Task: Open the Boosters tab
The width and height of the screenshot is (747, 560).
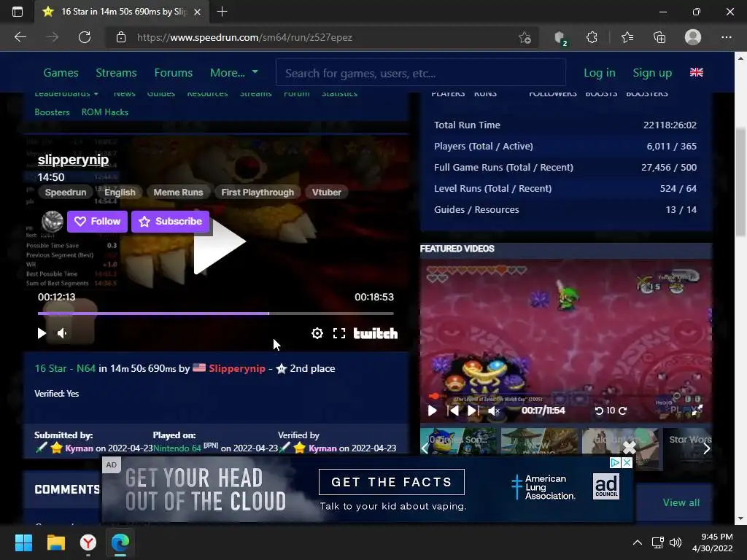Action: click(x=52, y=112)
